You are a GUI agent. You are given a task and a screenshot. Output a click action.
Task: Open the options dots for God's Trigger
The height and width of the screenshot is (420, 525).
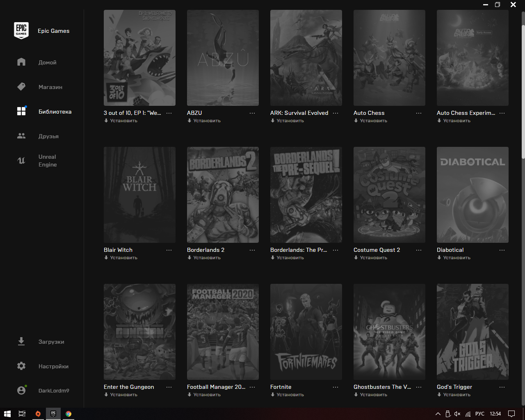click(x=502, y=387)
